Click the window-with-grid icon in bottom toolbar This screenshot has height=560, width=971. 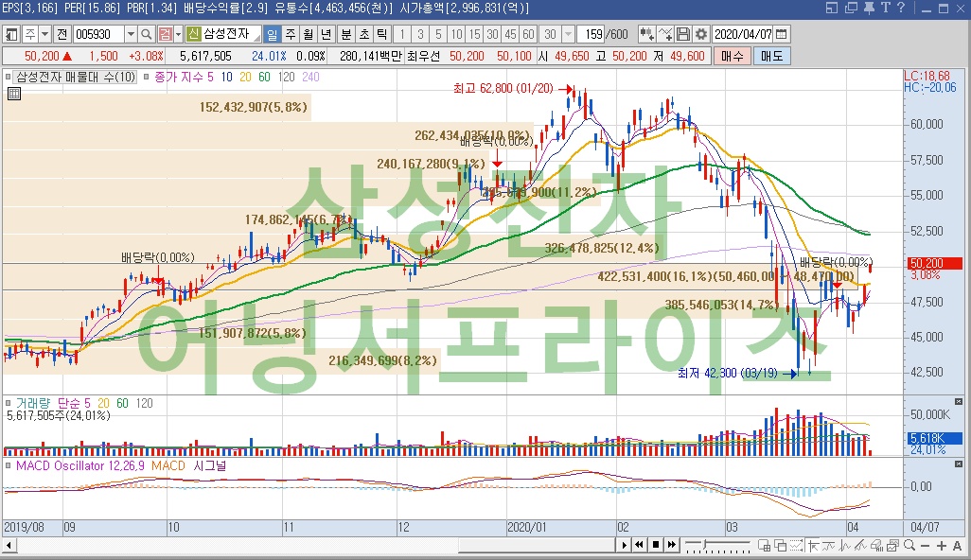point(764,545)
